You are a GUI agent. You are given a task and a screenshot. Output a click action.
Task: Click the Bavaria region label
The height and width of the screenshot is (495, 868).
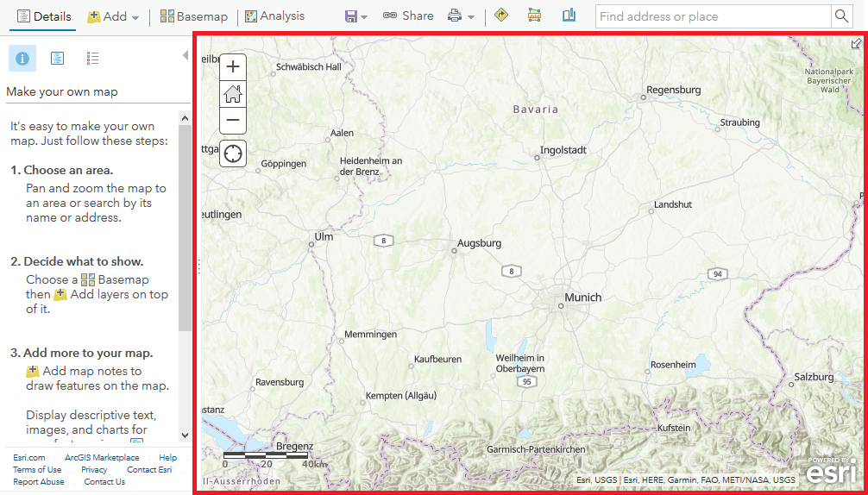tap(536, 110)
